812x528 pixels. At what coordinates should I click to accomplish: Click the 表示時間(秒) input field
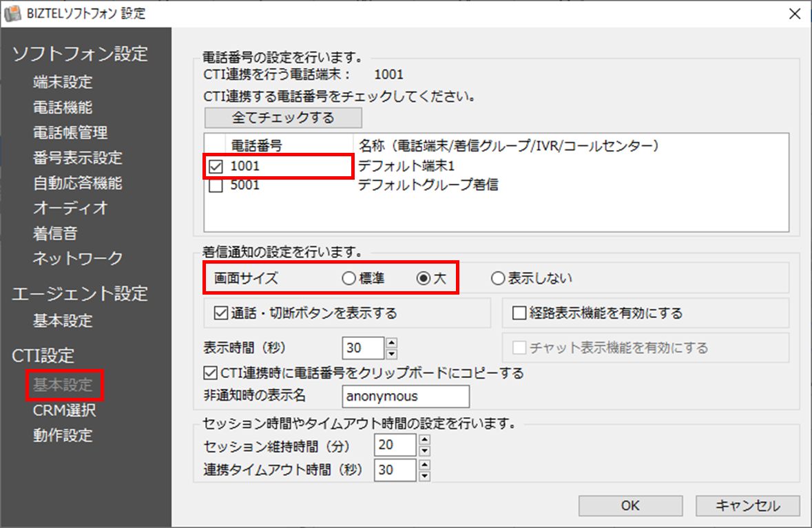click(x=363, y=348)
